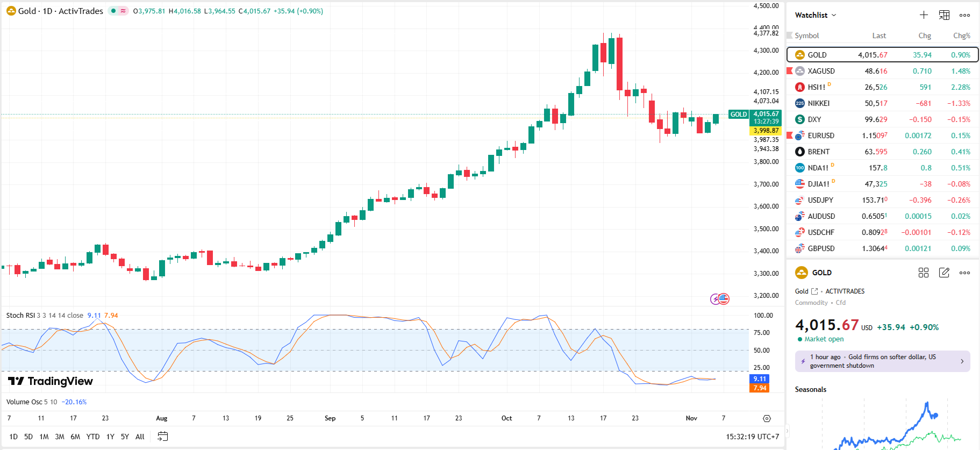Toggle the red flag on EURUSD row
Image resolution: width=980 pixels, height=450 pixels.
tap(790, 135)
